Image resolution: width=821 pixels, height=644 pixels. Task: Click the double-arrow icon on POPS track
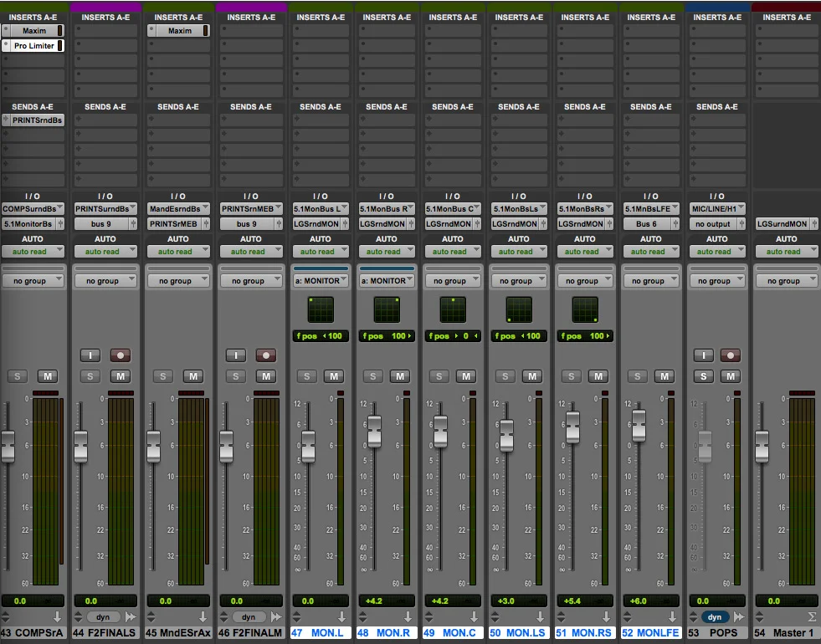(739, 617)
